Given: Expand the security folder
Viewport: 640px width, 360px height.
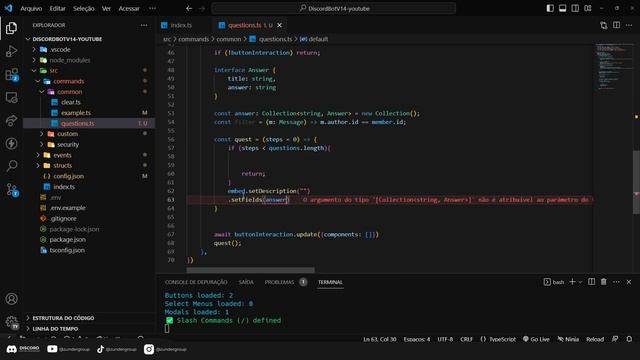Looking at the screenshot, I should [x=42, y=144].
